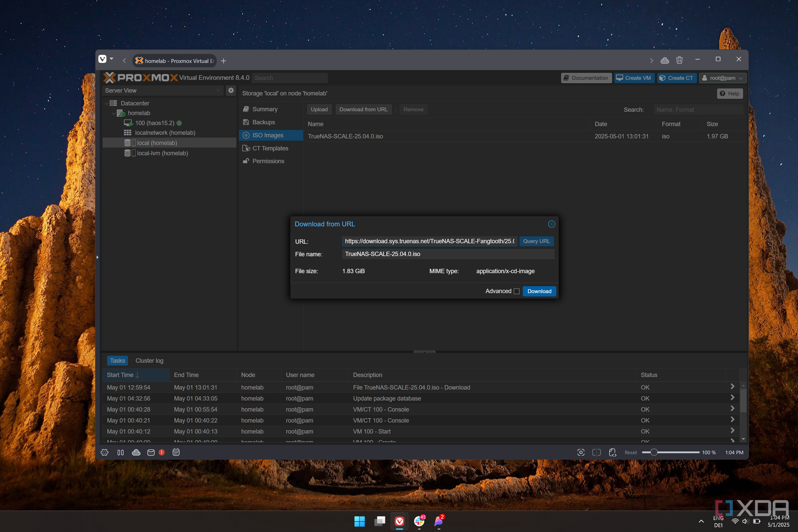Viewport: 798px width, 532px height.
Task: Switch to the Tasks tab
Action: (117, 361)
